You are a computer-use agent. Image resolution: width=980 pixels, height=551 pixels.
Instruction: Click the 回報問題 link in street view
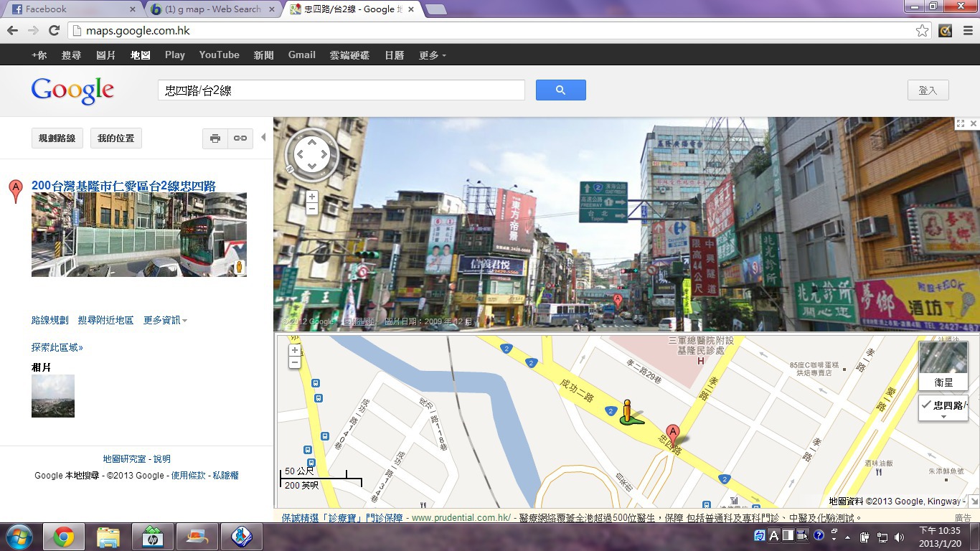click(x=359, y=322)
